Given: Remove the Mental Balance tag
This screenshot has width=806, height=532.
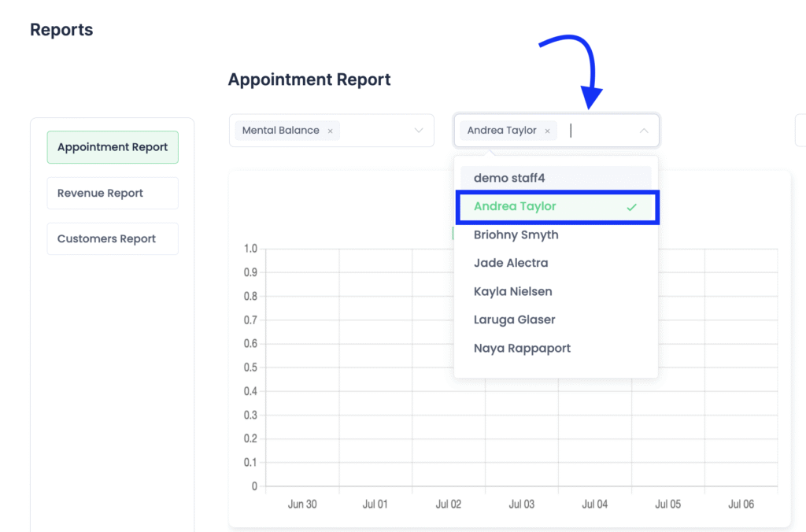Looking at the screenshot, I should (x=330, y=131).
